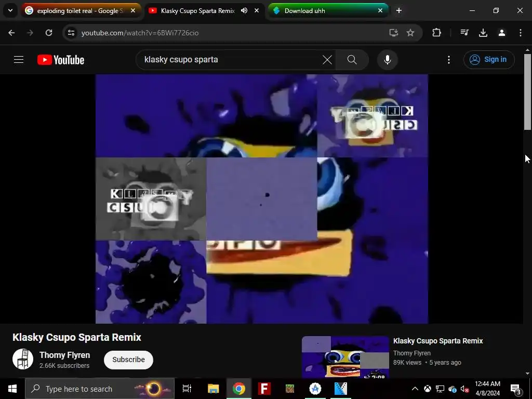Go to YouTube home via logo
Image resolution: width=532 pixels, height=399 pixels.
[x=61, y=60]
